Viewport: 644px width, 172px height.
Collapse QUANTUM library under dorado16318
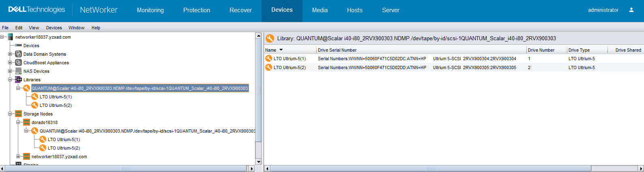(26, 131)
